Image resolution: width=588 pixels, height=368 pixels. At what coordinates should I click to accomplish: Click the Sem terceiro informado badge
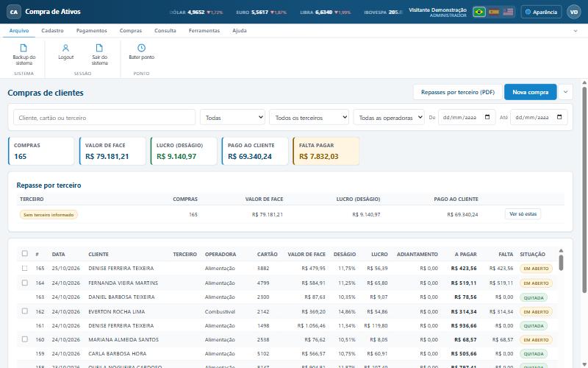(49, 215)
